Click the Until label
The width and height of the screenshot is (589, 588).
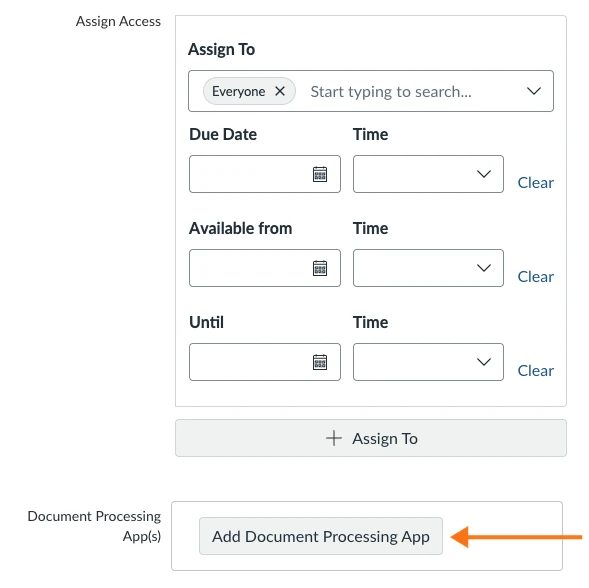[x=206, y=322]
